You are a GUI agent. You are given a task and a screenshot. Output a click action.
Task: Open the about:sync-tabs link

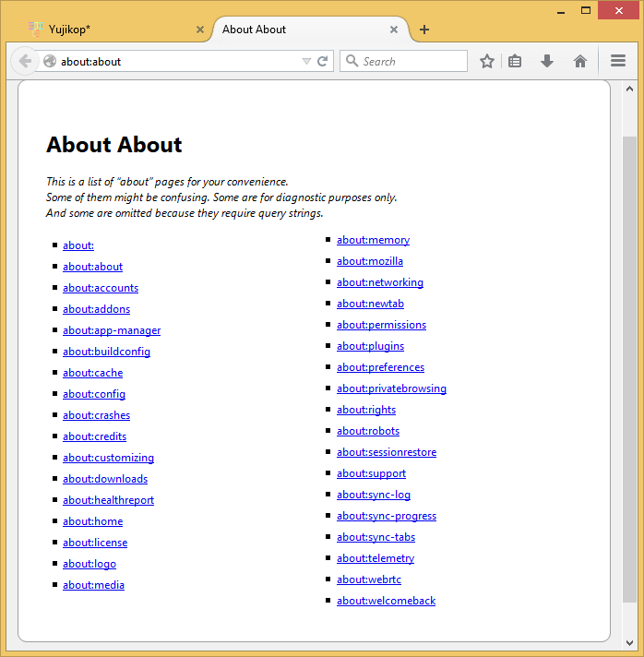[x=376, y=538]
